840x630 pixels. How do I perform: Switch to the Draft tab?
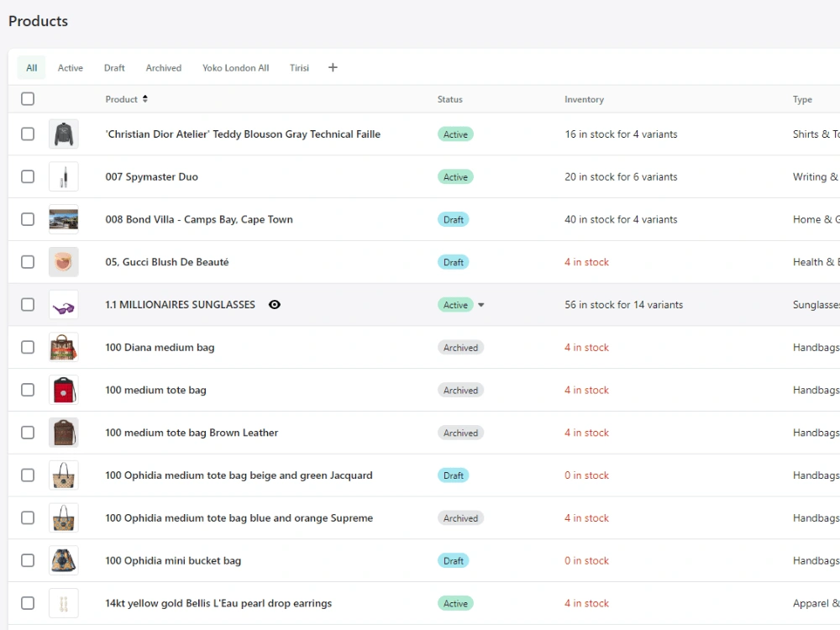[x=114, y=67]
